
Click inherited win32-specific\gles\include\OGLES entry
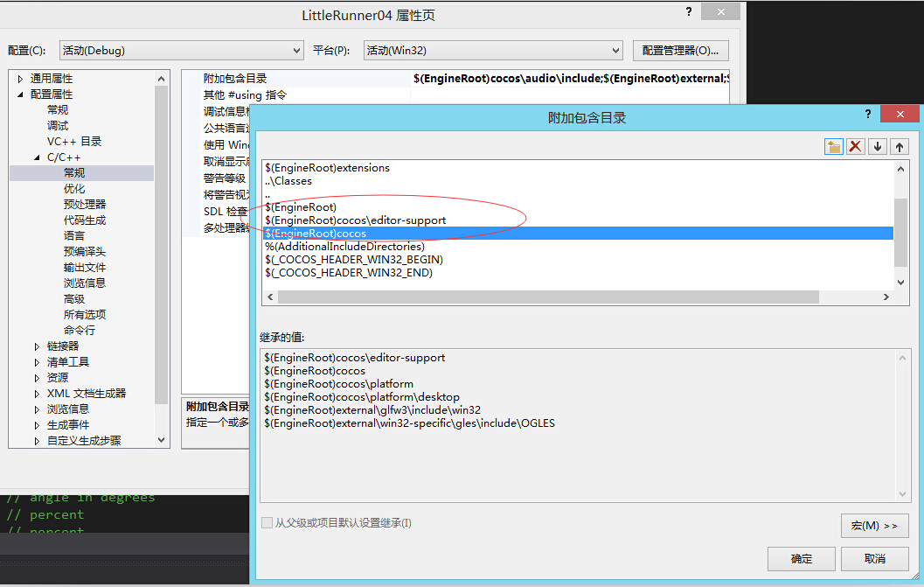point(410,423)
